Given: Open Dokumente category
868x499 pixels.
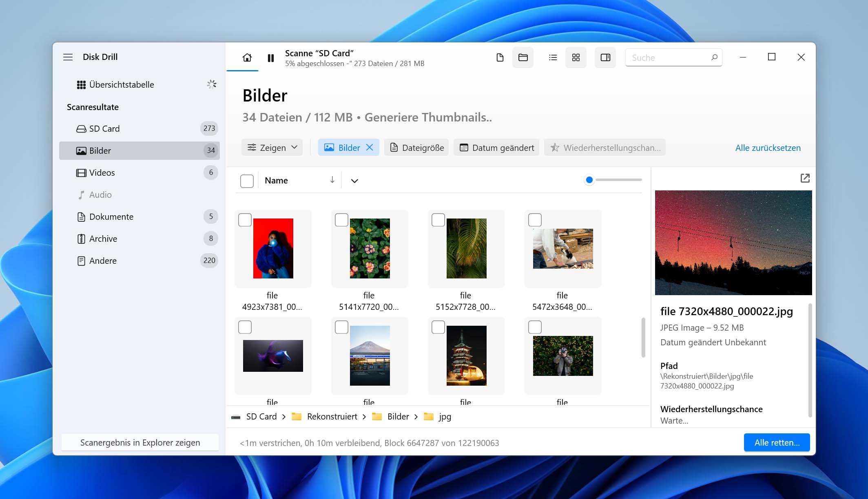Looking at the screenshot, I should pos(139,216).
